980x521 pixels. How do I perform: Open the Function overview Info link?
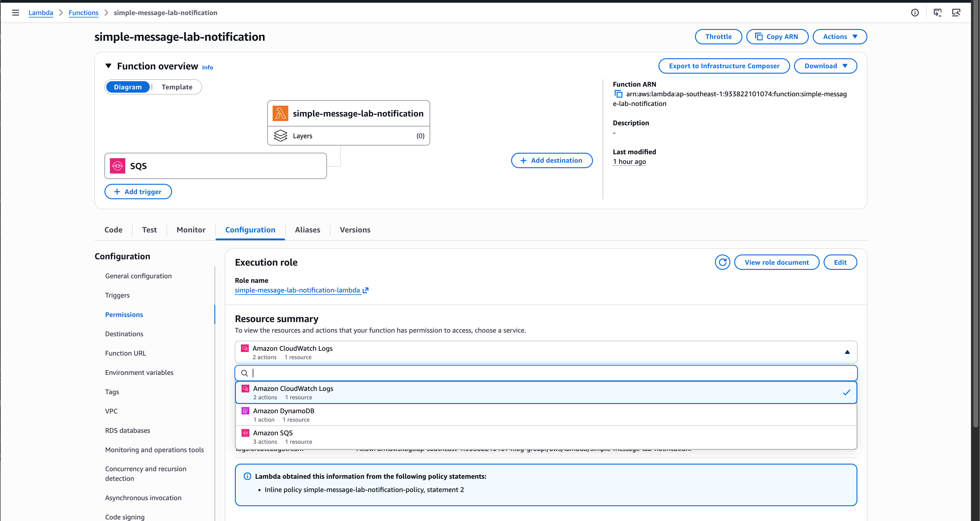click(x=207, y=67)
